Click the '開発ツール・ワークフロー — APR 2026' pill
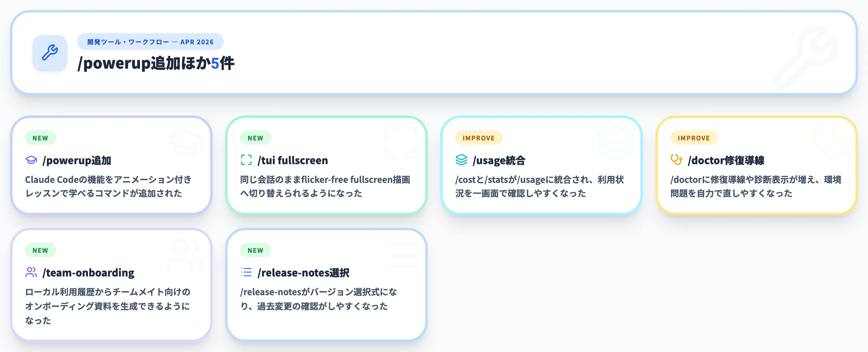 (150, 42)
